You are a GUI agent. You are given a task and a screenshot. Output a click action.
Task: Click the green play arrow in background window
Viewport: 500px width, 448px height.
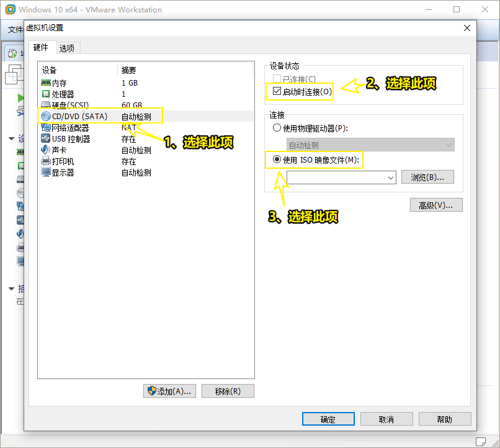coord(20,98)
